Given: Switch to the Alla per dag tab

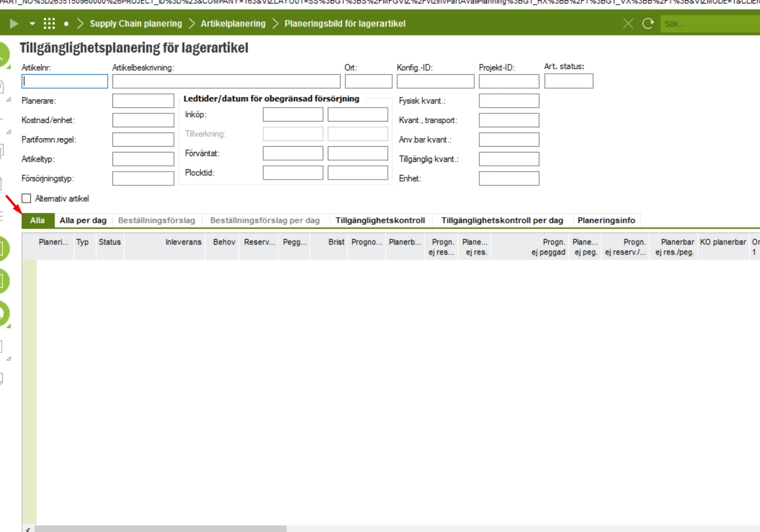Looking at the screenshot, I should 82,219.
